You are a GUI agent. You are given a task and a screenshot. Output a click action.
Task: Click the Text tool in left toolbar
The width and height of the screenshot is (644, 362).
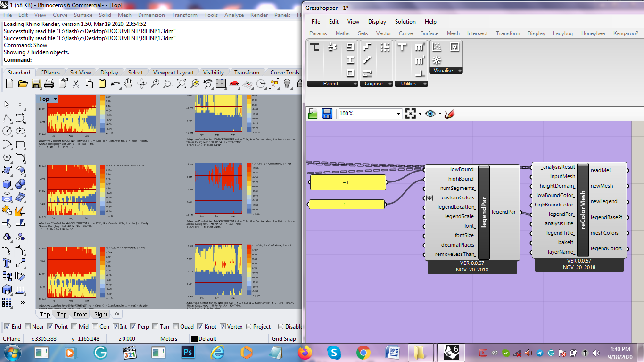point(7,263)
